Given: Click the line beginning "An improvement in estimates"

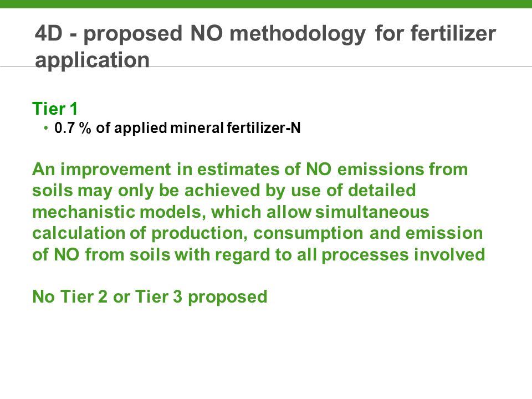Looking at the screenshot, I should [x=250, y=169].
